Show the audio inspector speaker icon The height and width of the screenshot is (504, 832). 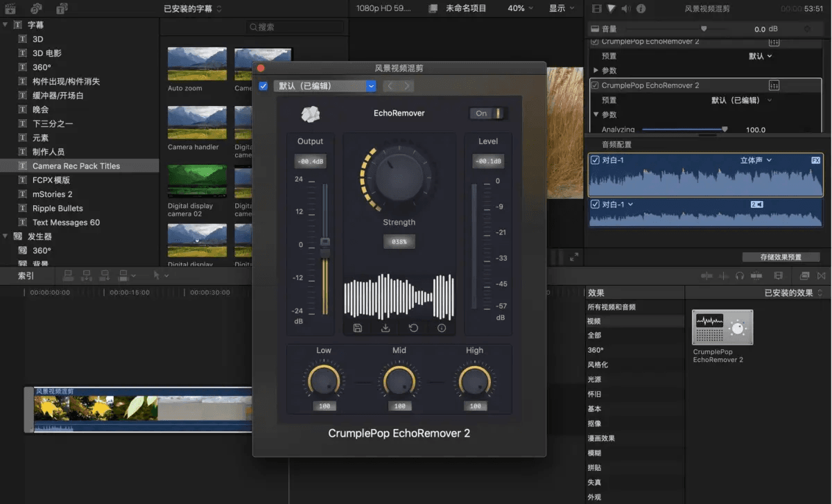[626, 8]
